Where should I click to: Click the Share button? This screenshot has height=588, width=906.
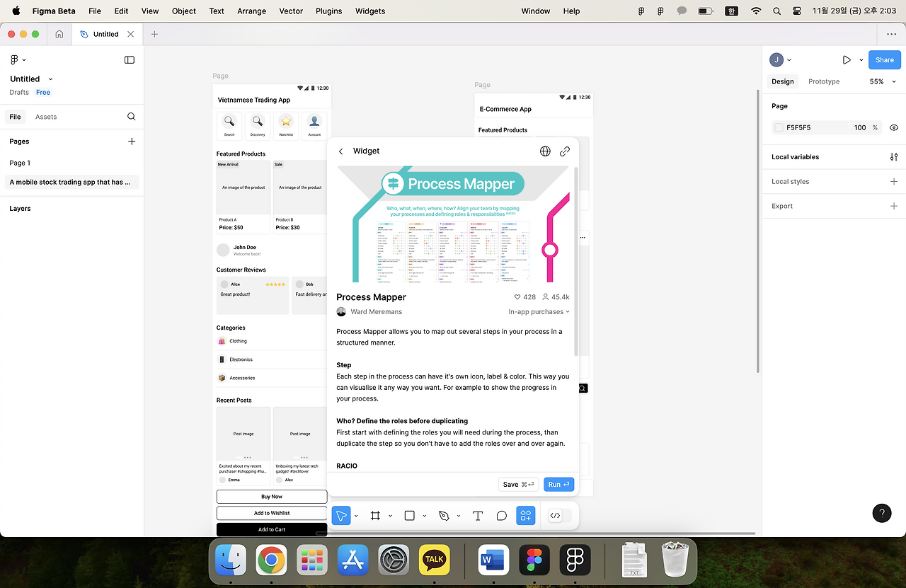tap(885, 60)
